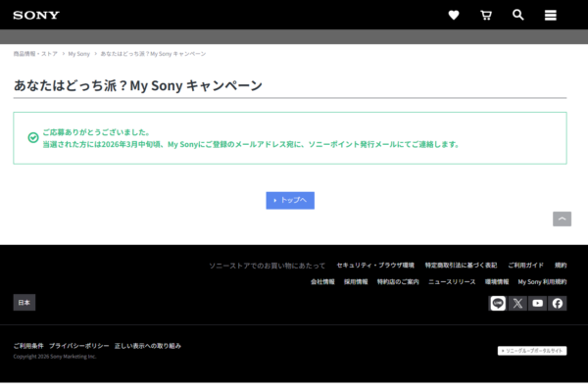This screenshot has width=588, height=390.
Task: Open the hamburger menu
Action: pyautogui.click(x=551, y=16)
